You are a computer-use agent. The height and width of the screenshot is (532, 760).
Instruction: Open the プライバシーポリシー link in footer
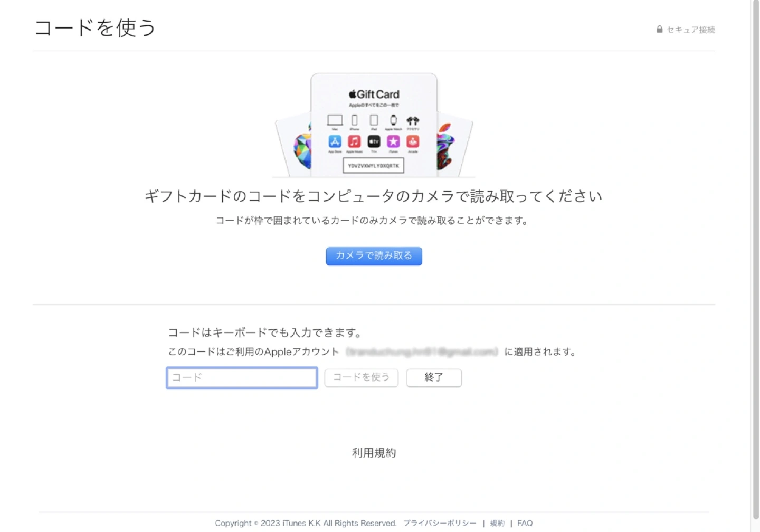coord(440,523)
